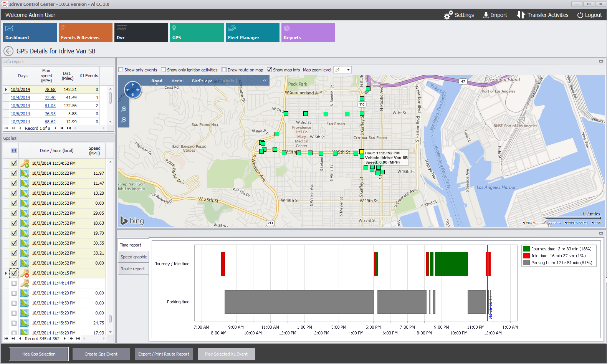Toggle Draw route on map checkbox
607x364 pixels.
(224, 70)
